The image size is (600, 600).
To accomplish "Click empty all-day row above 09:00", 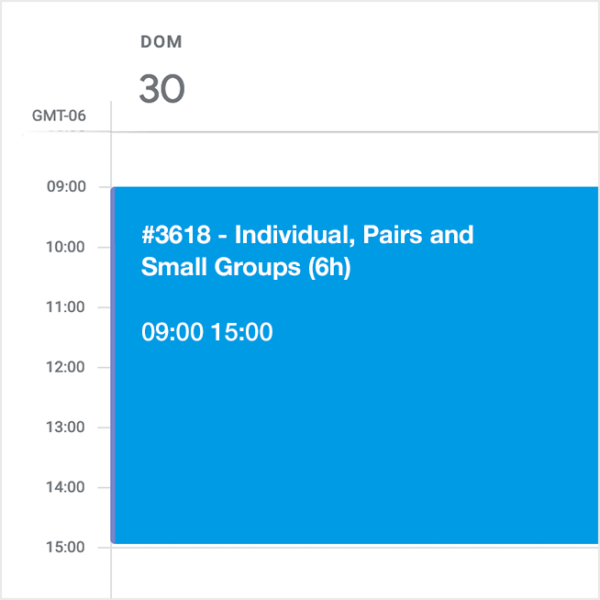I will point(355,158).
